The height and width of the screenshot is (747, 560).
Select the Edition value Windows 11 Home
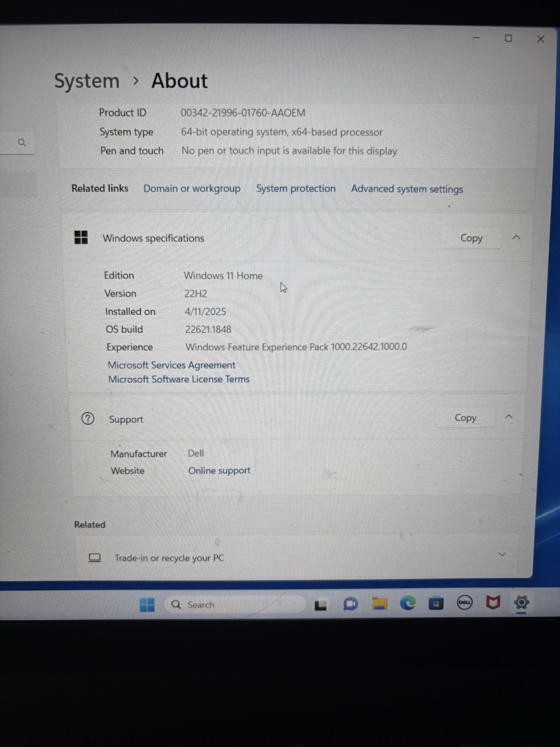pos(223,276)
